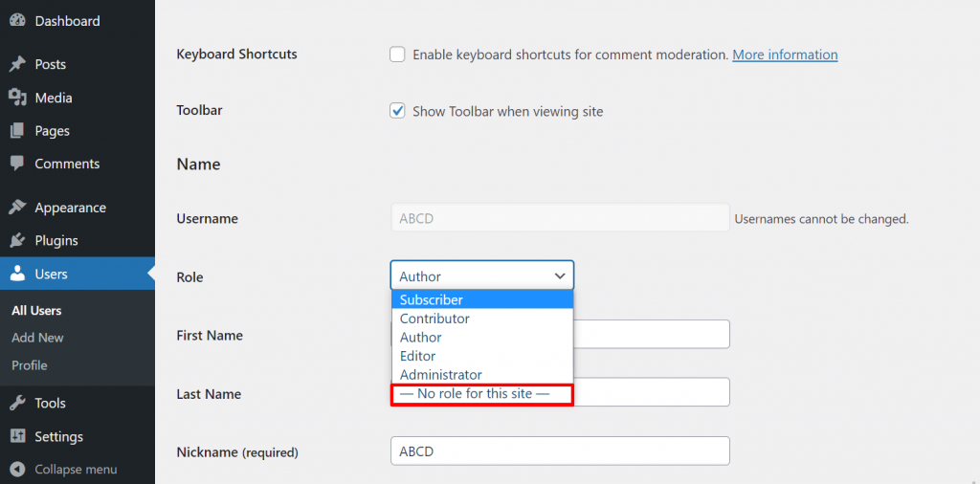Image resolution: width=980 pixels, height=484 pixels.
Task: Enable keyboard shortcuts for comment moderation
Action: point(397,55)
